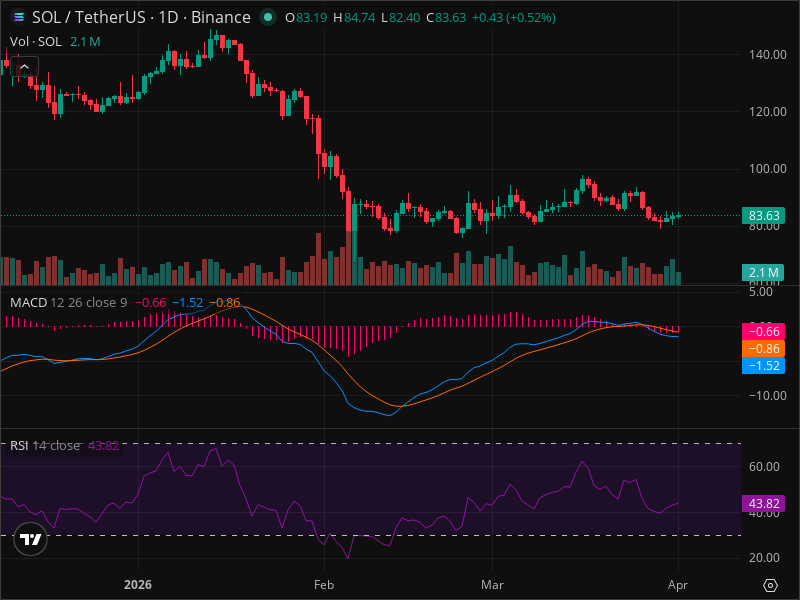Open chart settings gear icon
Image resolution: width=800 pixels, height=600 pixels.
pyautogui.click(x=770, y=585)
